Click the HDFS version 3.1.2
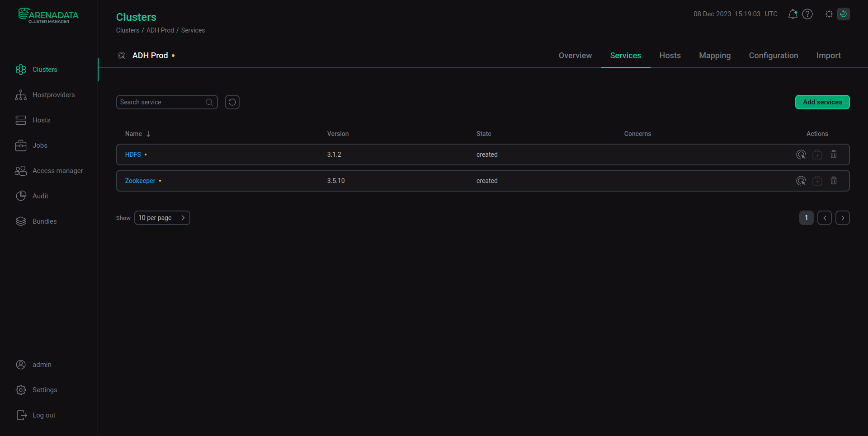The image size is (868, 436). tap(334, 155)
